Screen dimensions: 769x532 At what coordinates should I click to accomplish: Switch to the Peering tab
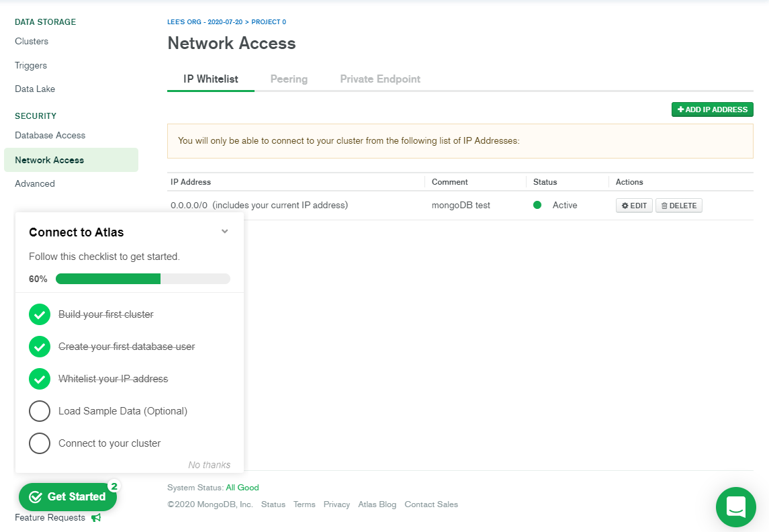(289, 79)
